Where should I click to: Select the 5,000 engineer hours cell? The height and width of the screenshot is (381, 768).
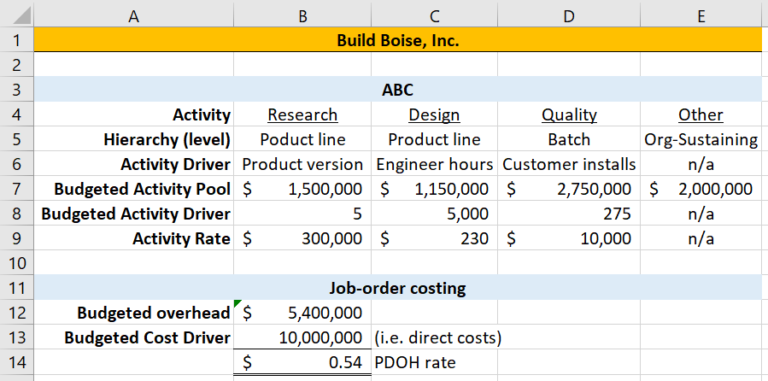click(x=434, y=214)
